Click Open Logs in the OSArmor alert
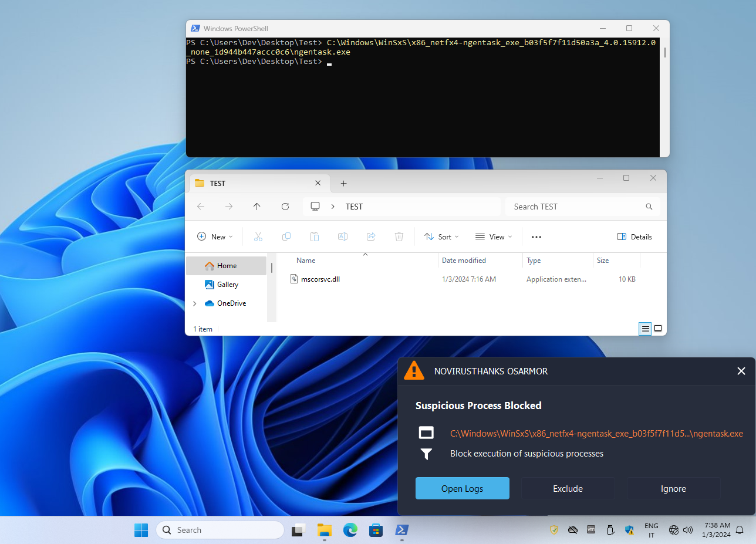 coord(463,488)
